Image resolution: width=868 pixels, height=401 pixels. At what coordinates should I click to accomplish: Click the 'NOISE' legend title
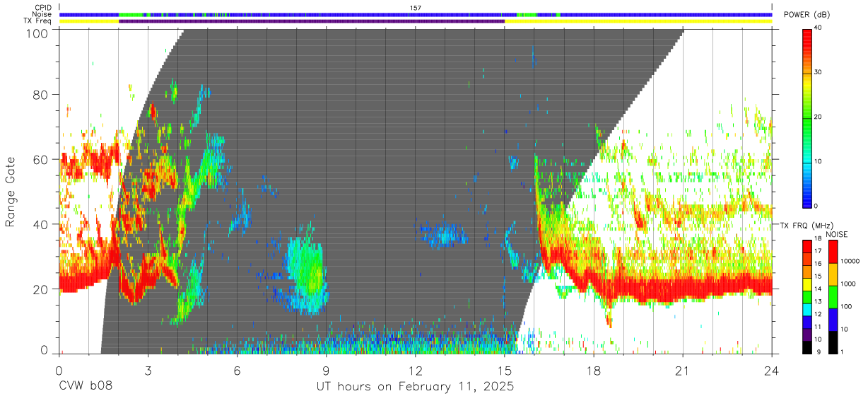click(x=836, y=234)
